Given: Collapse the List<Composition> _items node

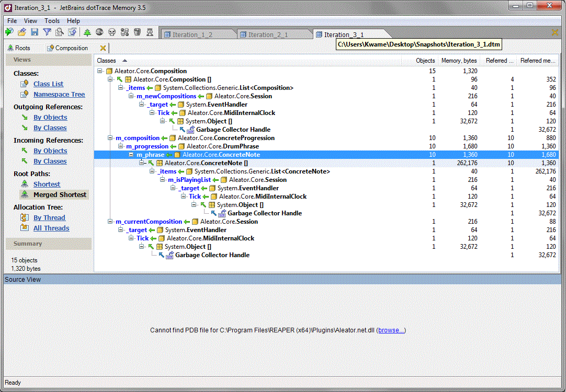Looking at the screenshot, I should [120, 88].
